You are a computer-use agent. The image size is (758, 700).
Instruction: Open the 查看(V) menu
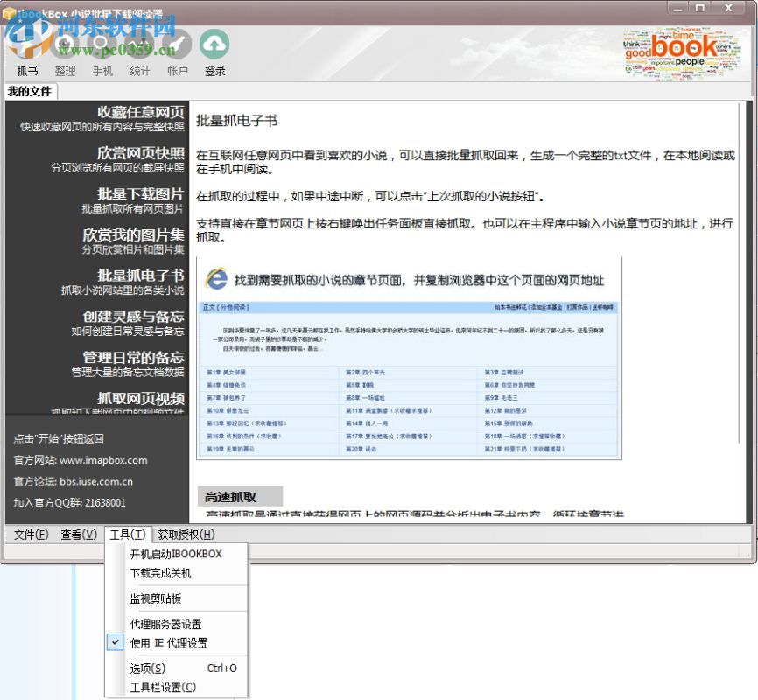point(77,535)
